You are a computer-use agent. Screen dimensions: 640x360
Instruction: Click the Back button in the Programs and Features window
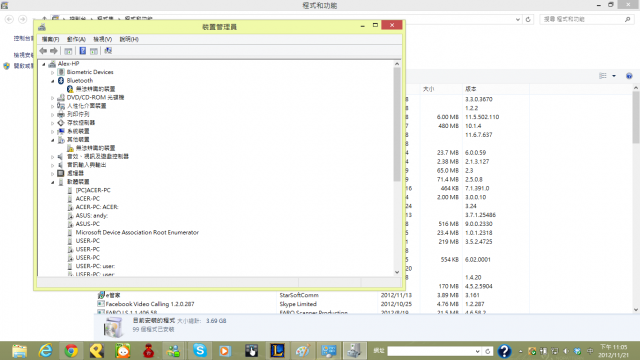(x=9, y=19)
